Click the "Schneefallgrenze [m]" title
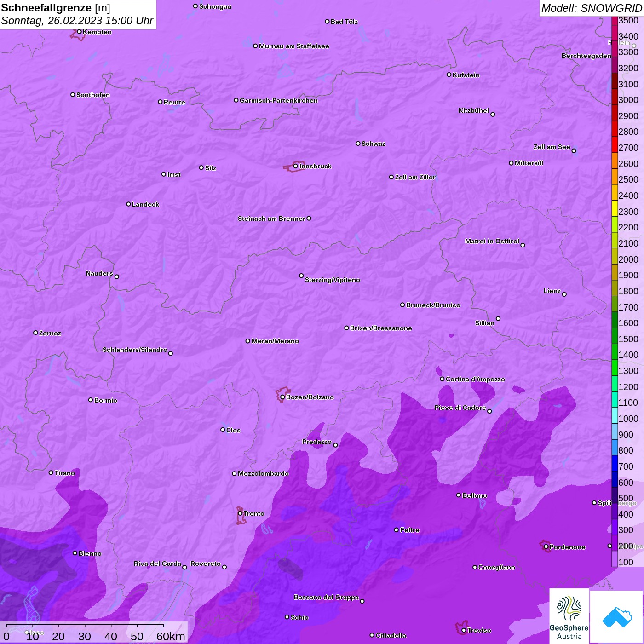Screen dimensions: 644x644 (x=56, y=8)
